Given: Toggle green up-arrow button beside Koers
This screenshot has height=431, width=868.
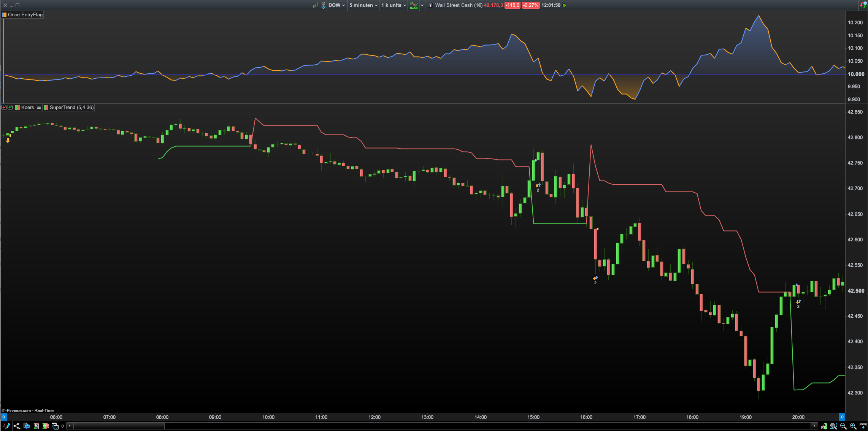Looking at the screenshot, I should click(x=10, y=108).
